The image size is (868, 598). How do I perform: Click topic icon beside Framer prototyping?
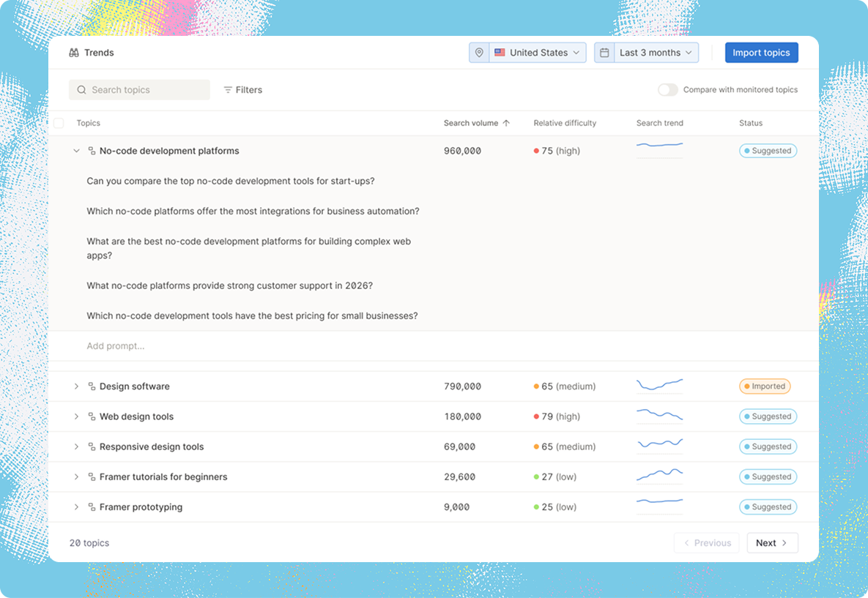(92, 507)
